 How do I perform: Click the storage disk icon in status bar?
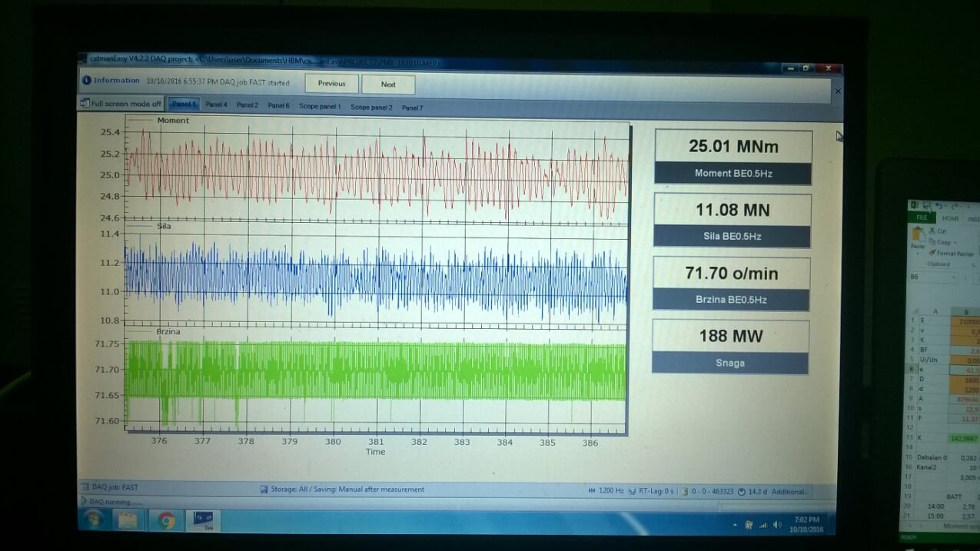(264, 490)
